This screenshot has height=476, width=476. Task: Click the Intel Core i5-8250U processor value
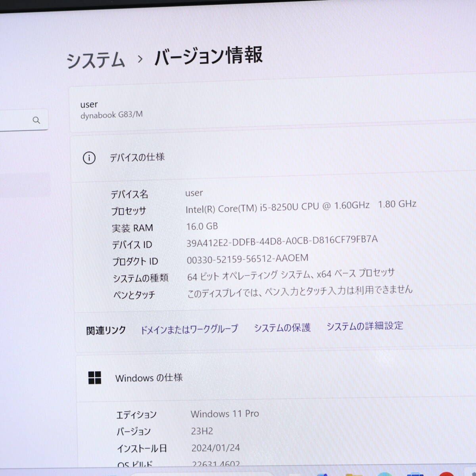point(301,206)
